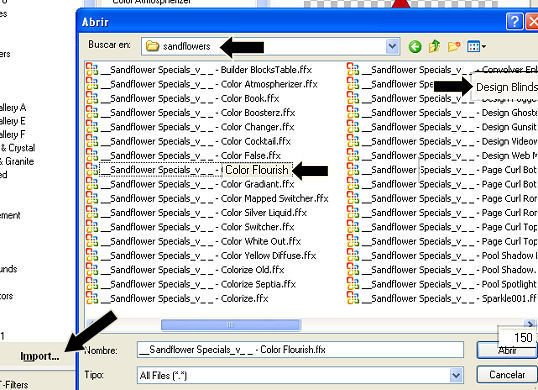Select Color Book.ffx file icon
The width and height of the screenshot is (538, 390).
(92, 98)
